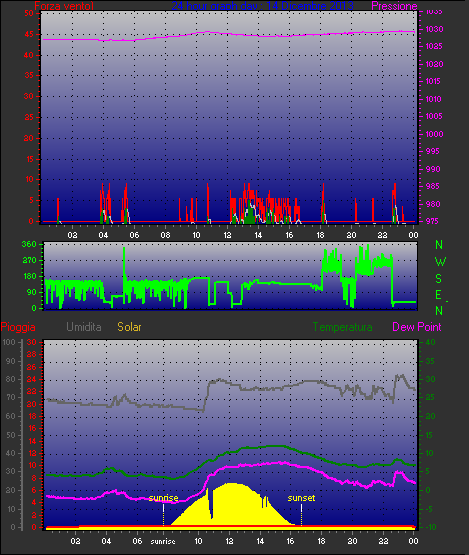Click the W compass letter beside direction graph
This screenshot has height=555, width=469.
(440, 262)
